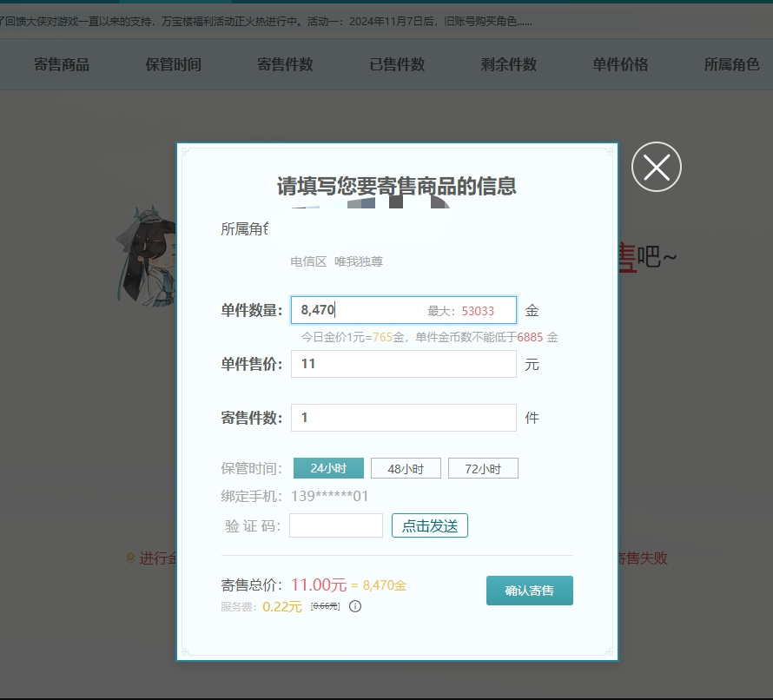Click the 剩余件数 column header
This screenshot has height=700, width=773.
[x=509, y=64]
